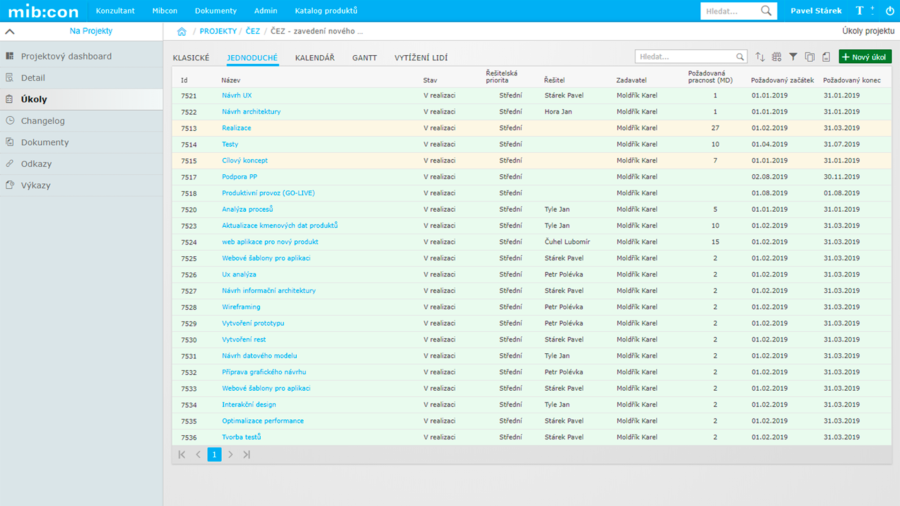This screenshot has height=506, width=900.
Task: Open the sort order icon in task toolbar
Action: 760,58
